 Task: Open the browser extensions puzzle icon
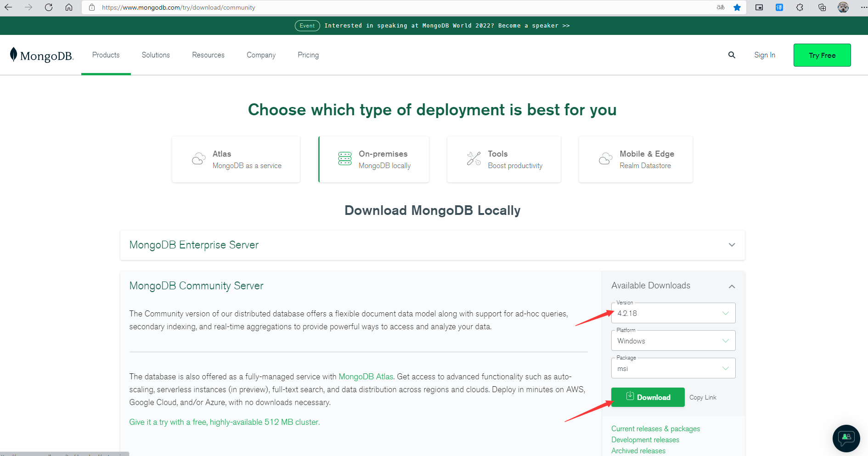(800, 7)
